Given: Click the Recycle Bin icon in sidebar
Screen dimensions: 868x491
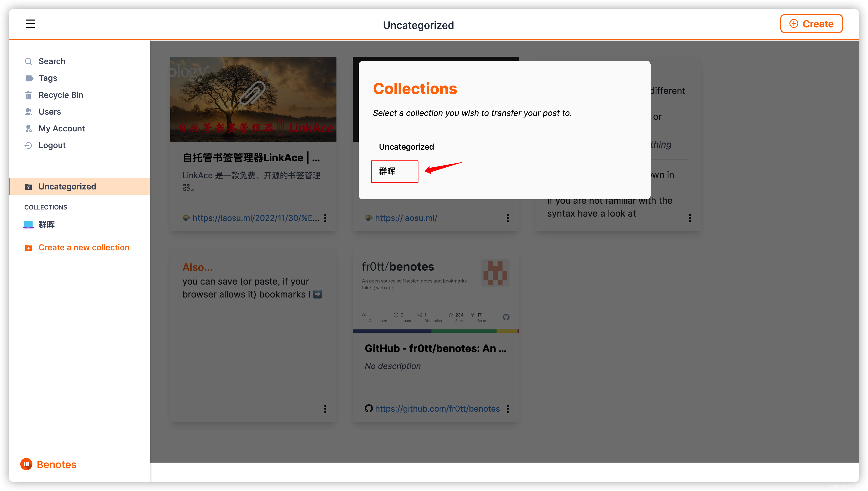Looking at the screenshot, I should [x=29, y=95].
